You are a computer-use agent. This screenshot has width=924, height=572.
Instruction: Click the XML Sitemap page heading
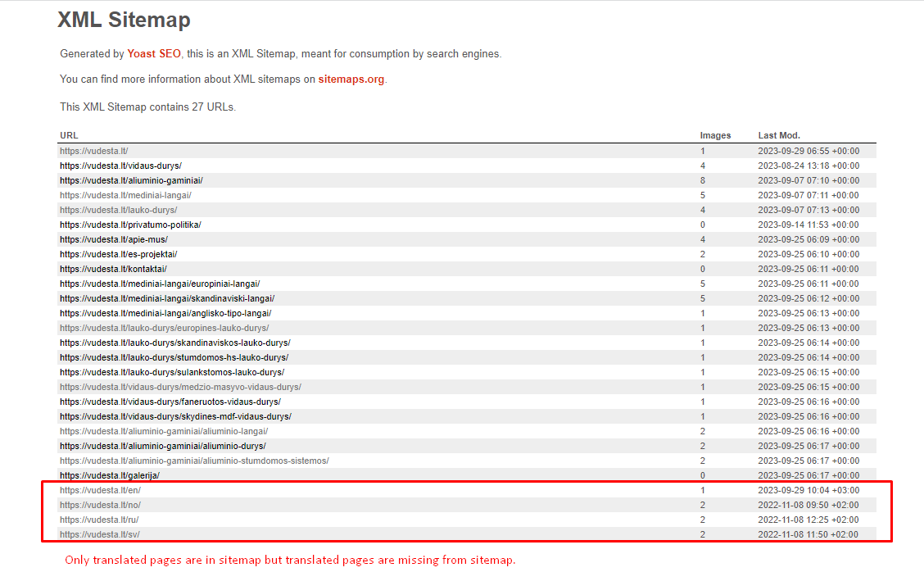click(x=124, y=20)
